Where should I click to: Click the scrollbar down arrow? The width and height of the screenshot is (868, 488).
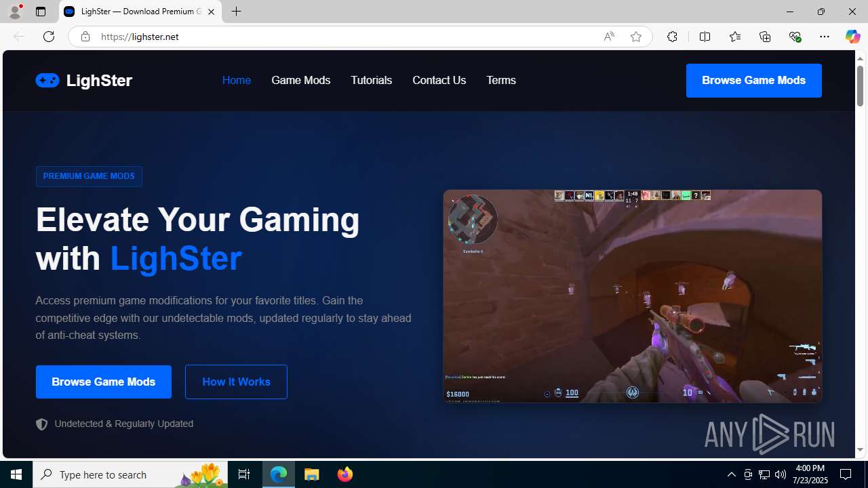(860, 449)
